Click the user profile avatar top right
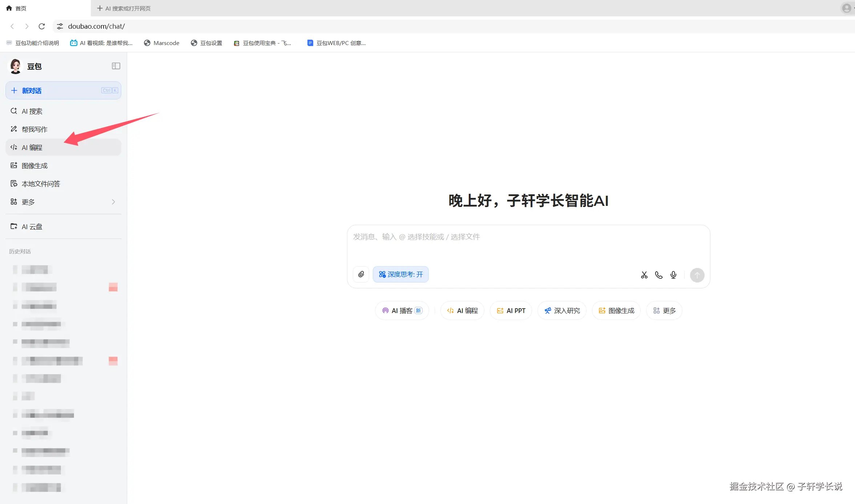The height and width of the screenshot is (504, 855). (846, 8)
